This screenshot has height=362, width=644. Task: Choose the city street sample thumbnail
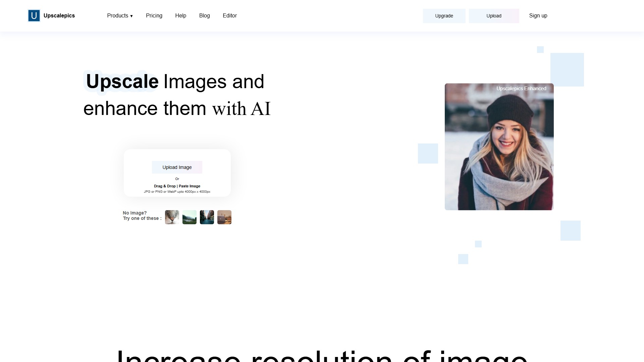pos(207,217)
